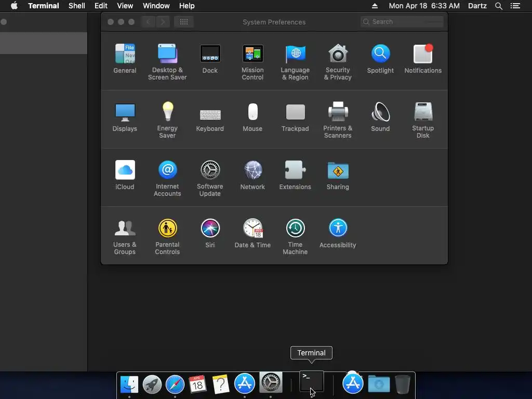Image resolution: width=532 pixels, height=399 pixels.
Task: Open Mission Control preferences
Action: (252, 62)
